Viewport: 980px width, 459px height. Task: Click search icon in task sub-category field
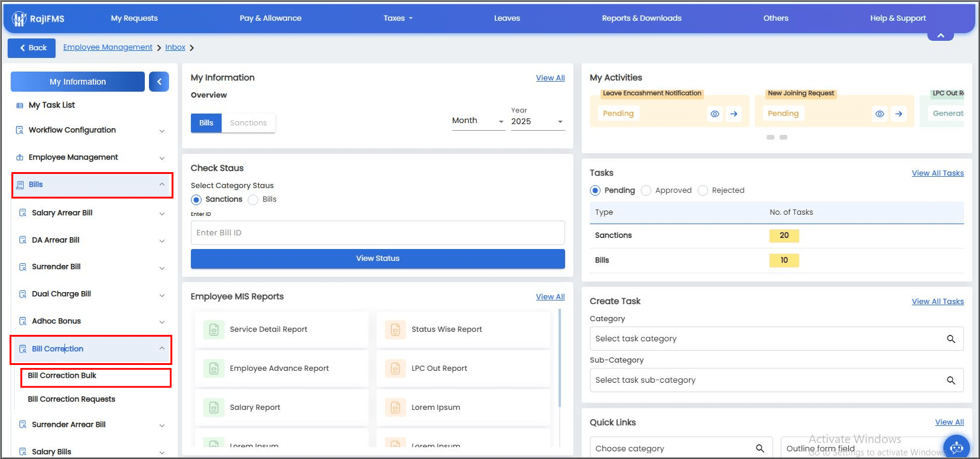[x=950, y=380]
